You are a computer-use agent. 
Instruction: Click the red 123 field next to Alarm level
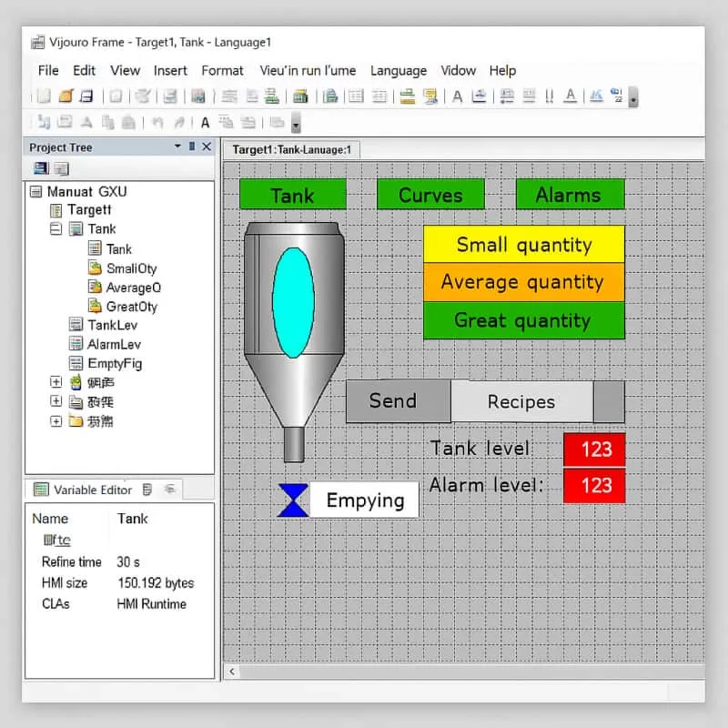pos(594,486)
